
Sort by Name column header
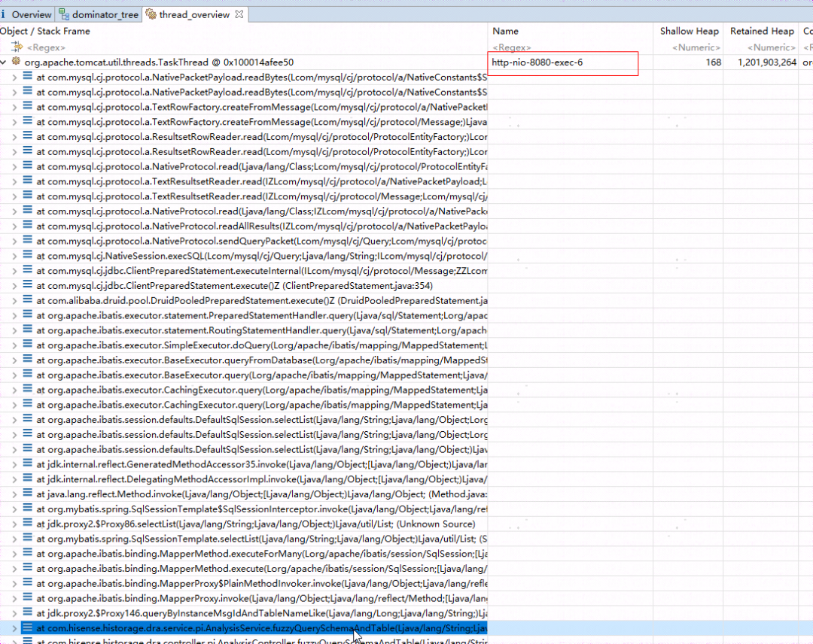[x=506, y=31]
